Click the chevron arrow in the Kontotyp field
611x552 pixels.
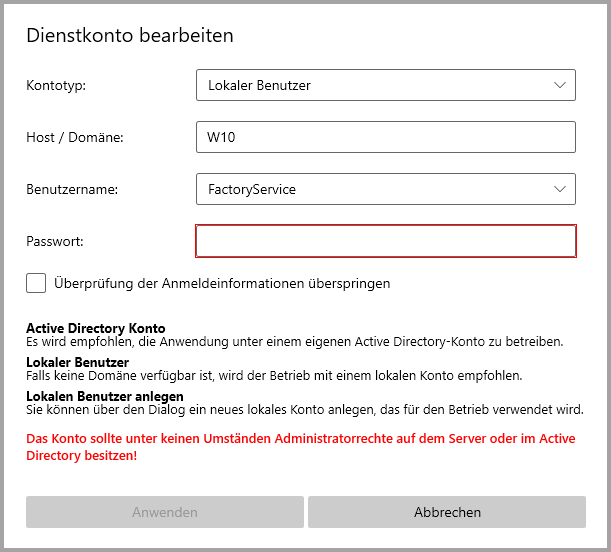(x=560, y=85)
